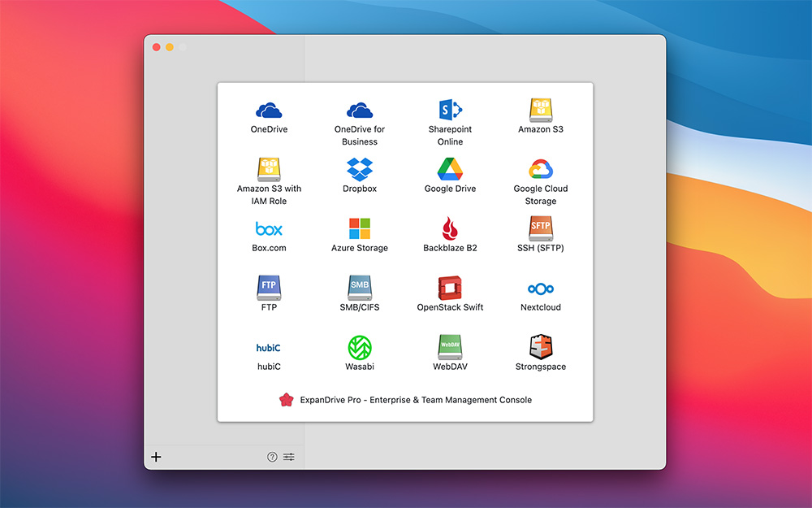Viewport: 812px width, 508px height.
Task: Click the red ExpanDrive Pro logo icon
Action: coord(286,400)
